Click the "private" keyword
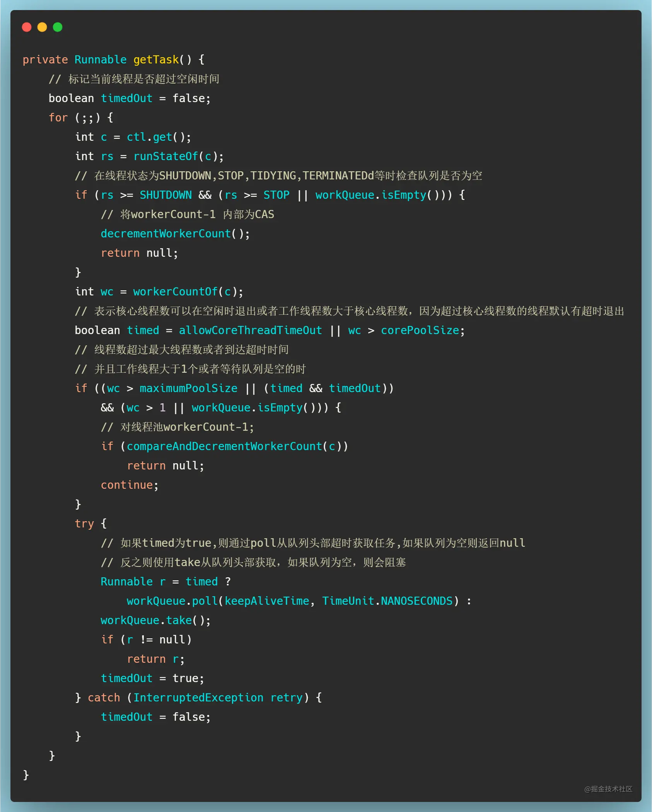The image size is (652, 812). pyautogui.click(x=45, y=60)
